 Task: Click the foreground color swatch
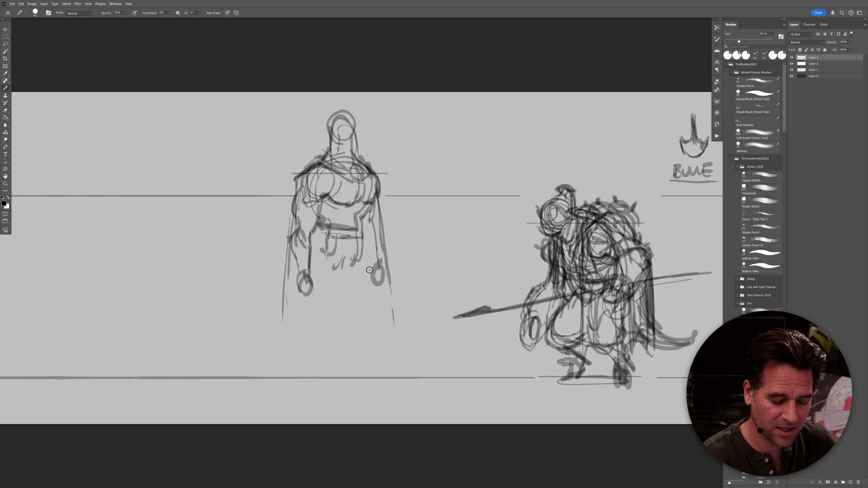[4, 203]
